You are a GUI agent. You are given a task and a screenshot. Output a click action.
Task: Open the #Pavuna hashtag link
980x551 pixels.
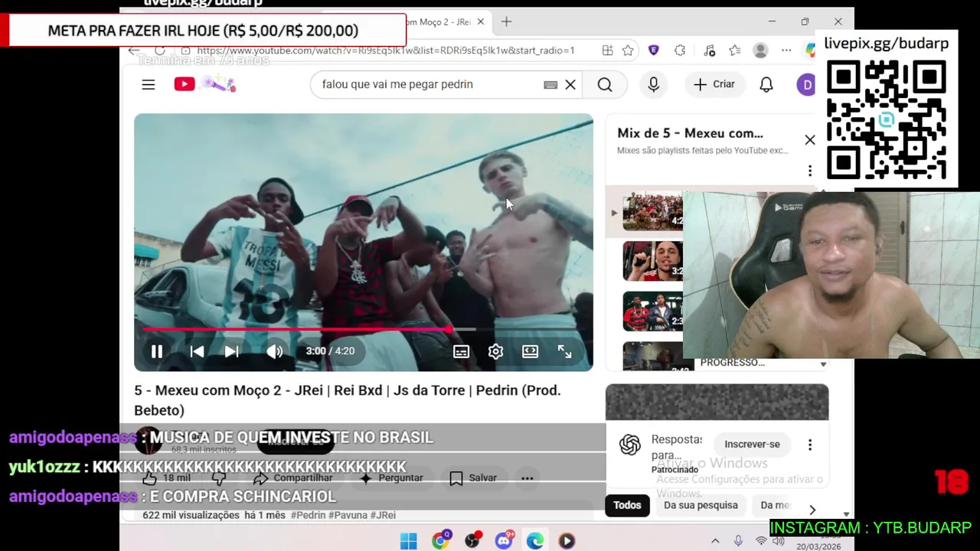tap(348, 515)
